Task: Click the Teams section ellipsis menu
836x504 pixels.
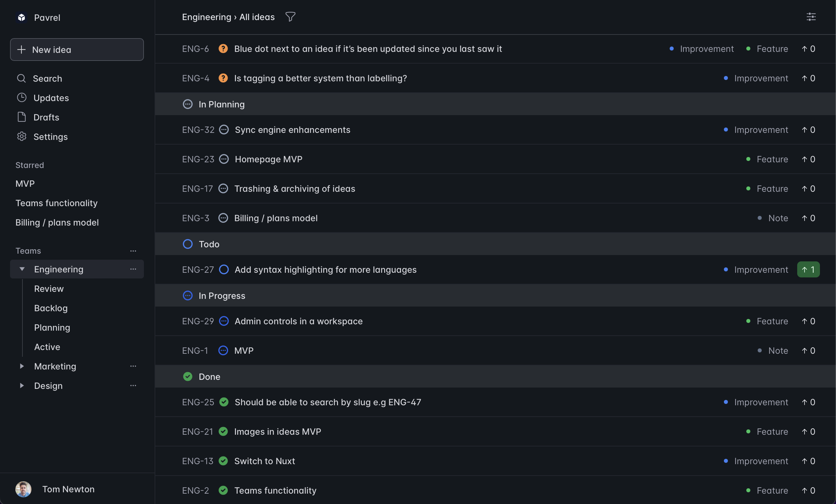Action: (133, 251)
